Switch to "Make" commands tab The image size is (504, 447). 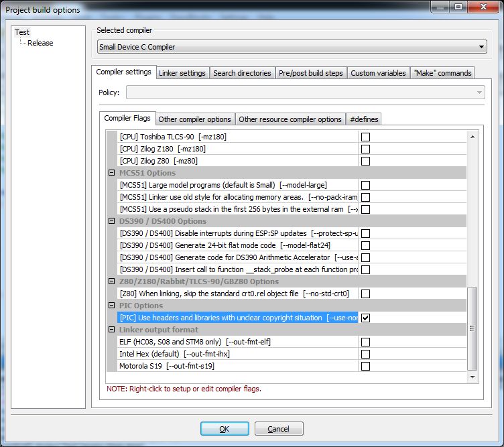point(442,73)
